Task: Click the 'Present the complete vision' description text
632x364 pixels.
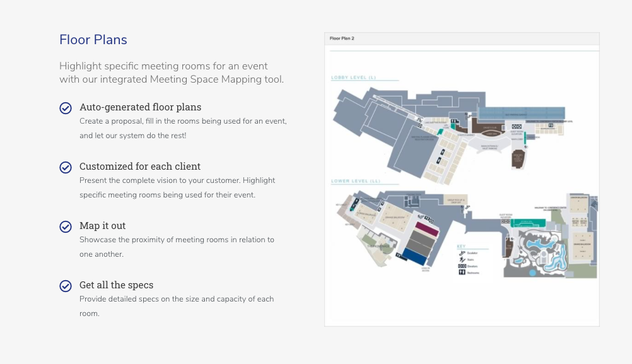Action: coord(177,187)
